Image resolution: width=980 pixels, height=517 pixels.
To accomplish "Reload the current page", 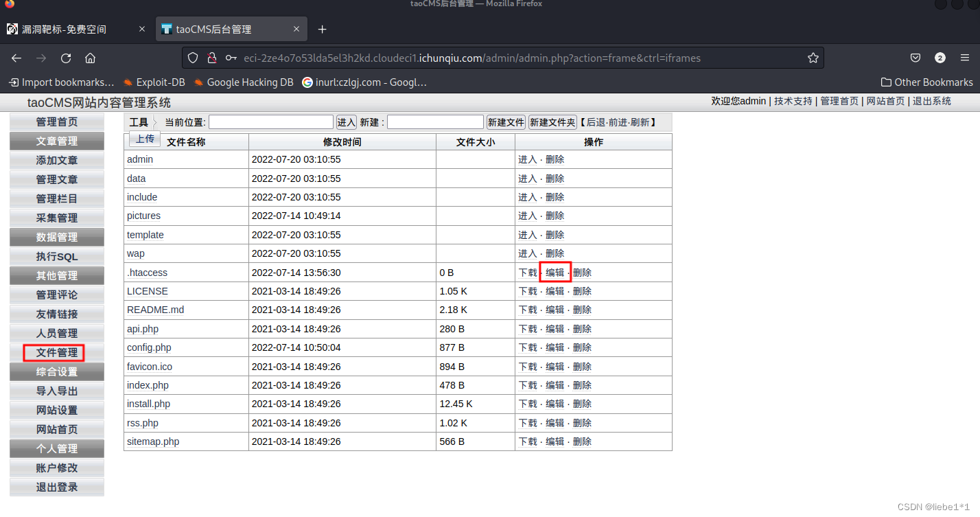I will coord(66,58).
